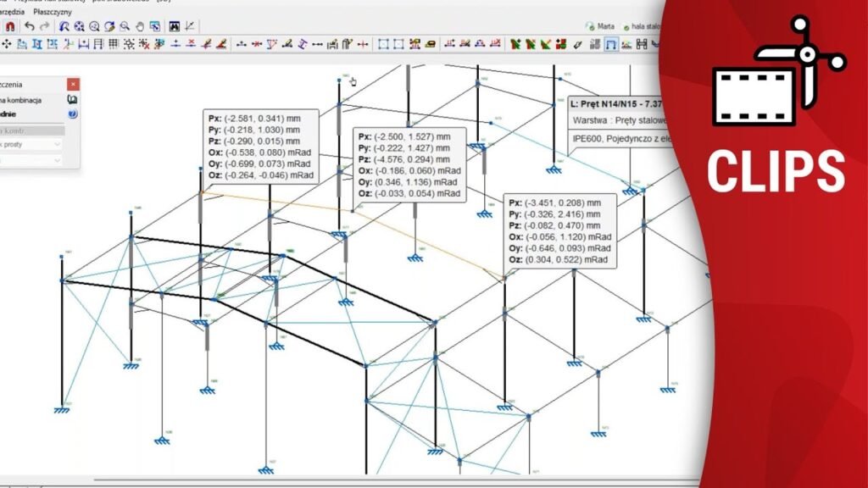
Task: Click the blue help question mark icon
Action: 73,113
